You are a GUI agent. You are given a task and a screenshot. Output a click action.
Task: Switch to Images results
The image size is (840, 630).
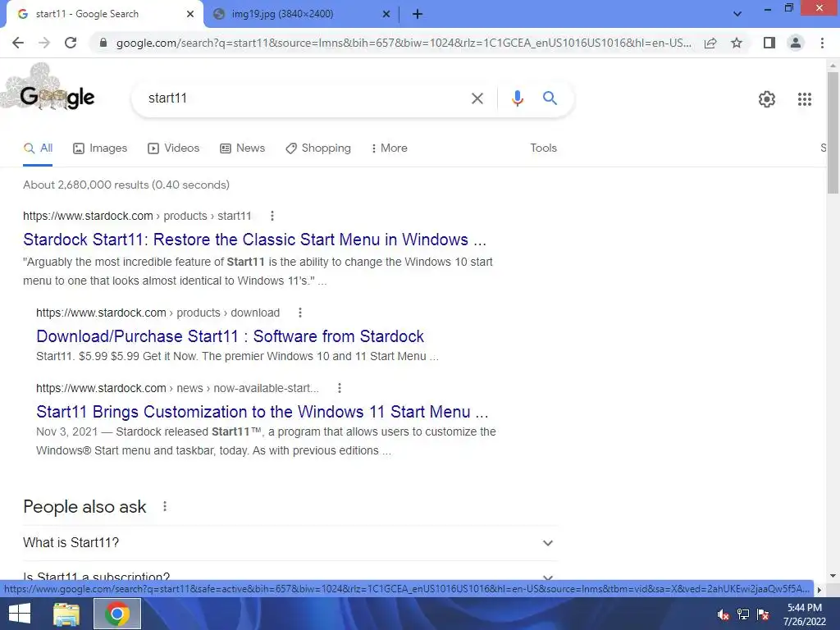[x=100, y=148]
